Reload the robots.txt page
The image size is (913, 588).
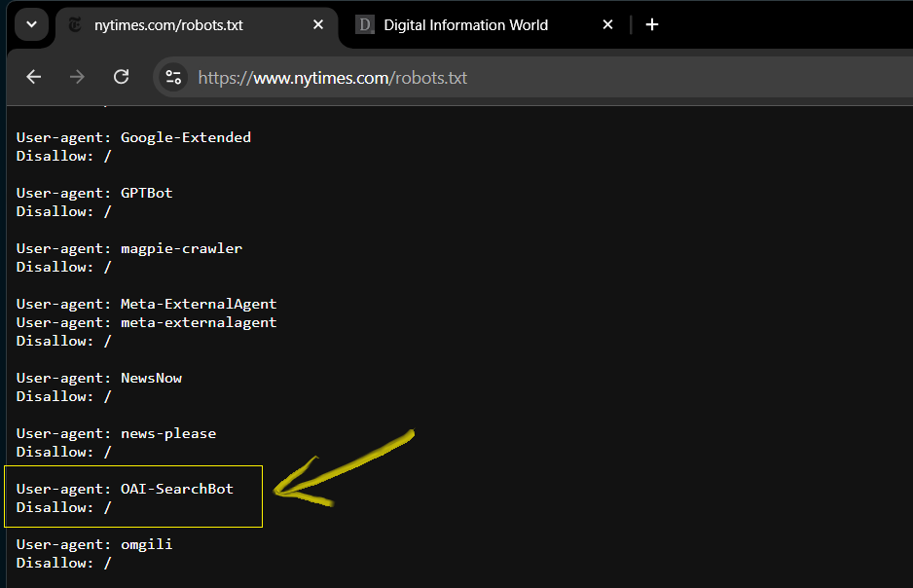pos(121,77)
